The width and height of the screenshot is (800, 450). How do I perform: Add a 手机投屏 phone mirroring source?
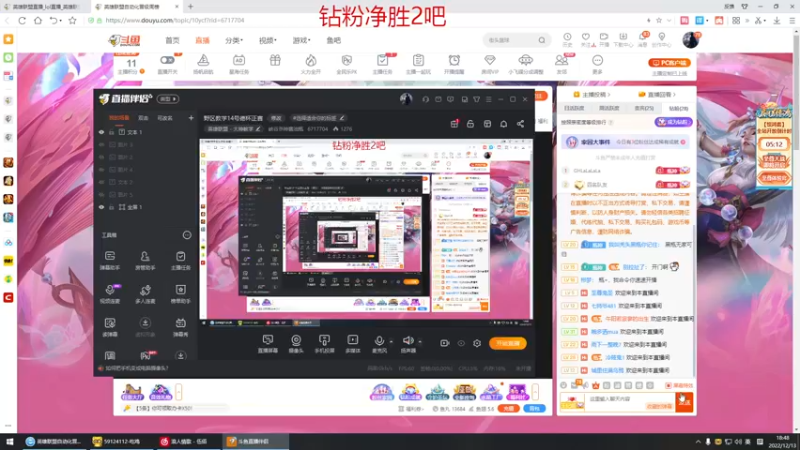(324, 344)
